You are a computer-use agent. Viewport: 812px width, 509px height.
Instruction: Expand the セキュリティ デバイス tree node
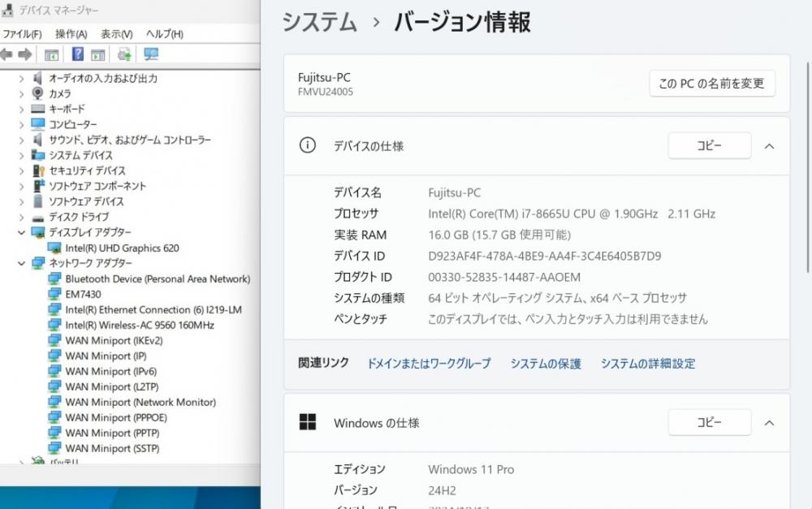point(21,171)
